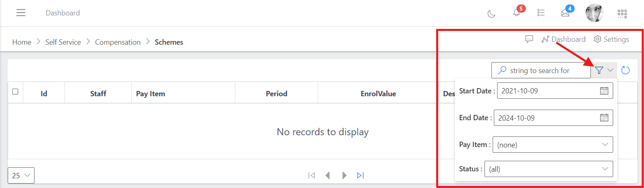Open the notifications bell
Screen dimensions: 644x188
pyautogui.click(x=517, y=13)
